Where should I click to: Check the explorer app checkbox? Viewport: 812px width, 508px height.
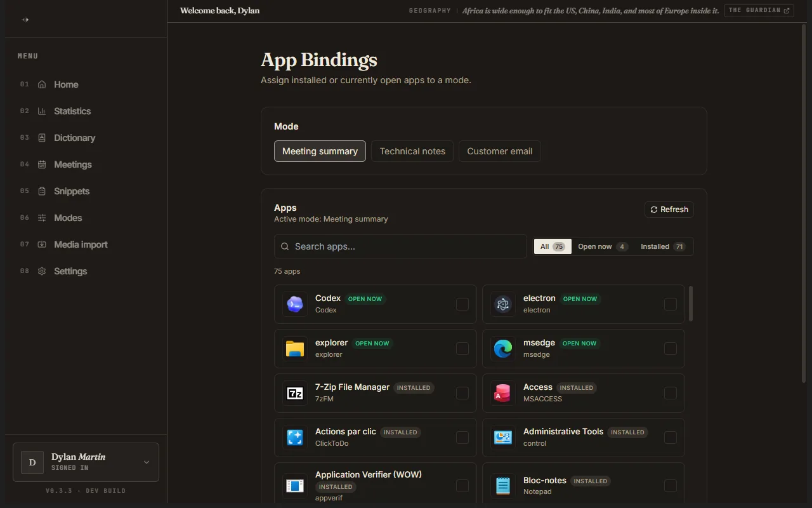tap(462, 349)
